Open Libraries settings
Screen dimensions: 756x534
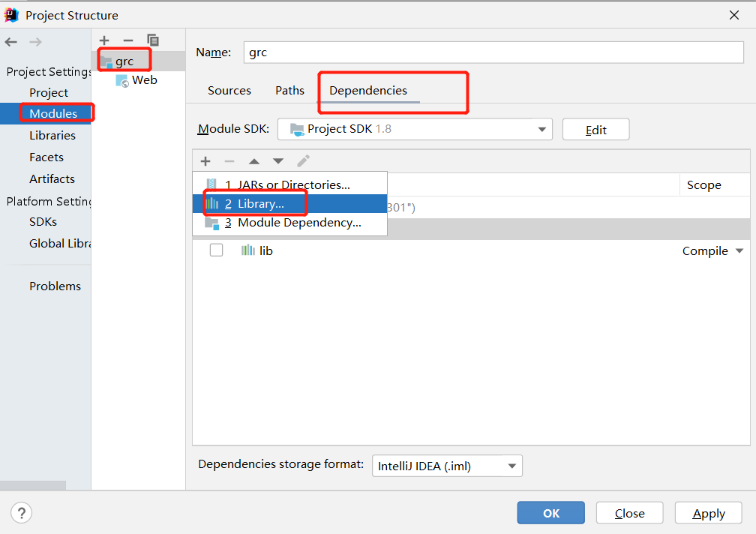[x=52, y=136]
